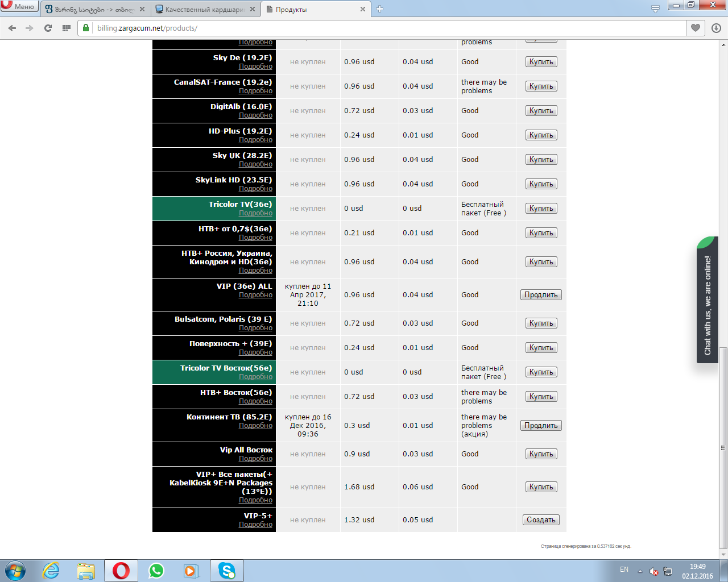Close the Продукты tab
The width and height of the screenshot is (728, 582).
click(x=363, y=9)
